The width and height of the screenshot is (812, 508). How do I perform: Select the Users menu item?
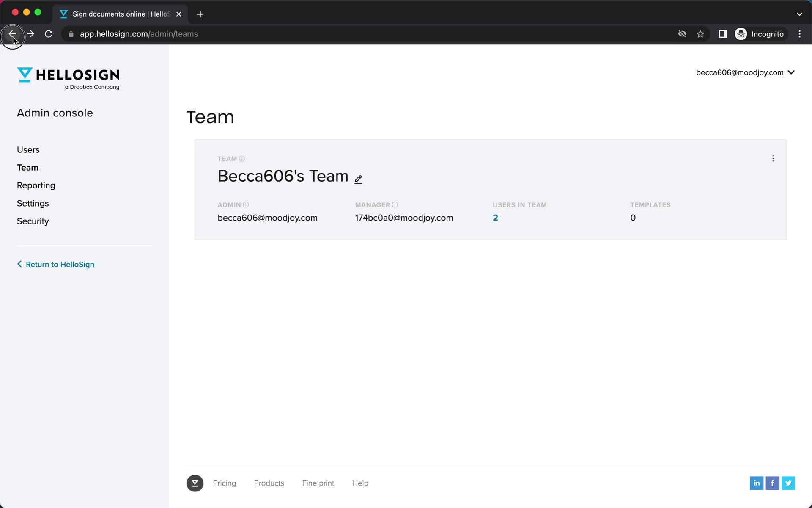pos(28,149)
